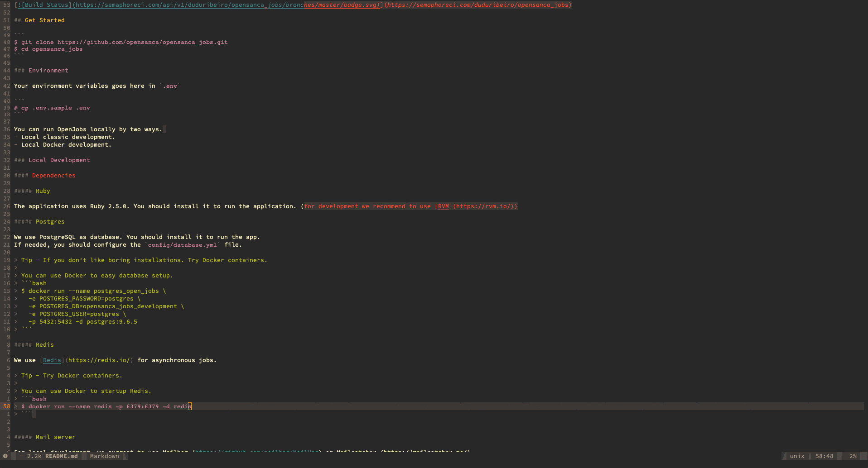
Task: Click the '##### Postgres' heading
Action: tap(39, 222)
